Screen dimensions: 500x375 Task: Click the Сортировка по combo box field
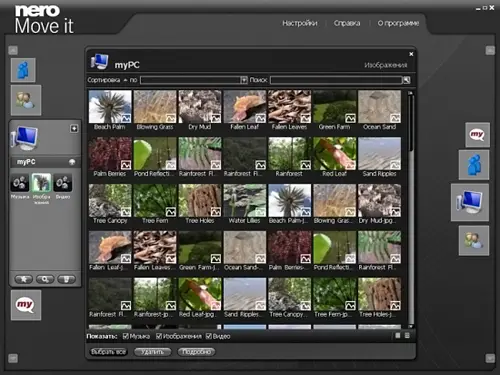(190, 80)
